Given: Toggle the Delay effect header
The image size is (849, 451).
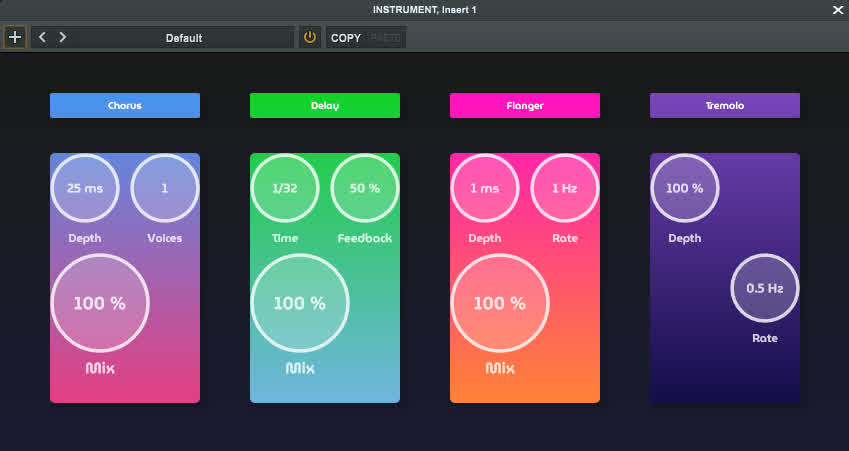Looking at the screenshot, I should tap(325, 106).
